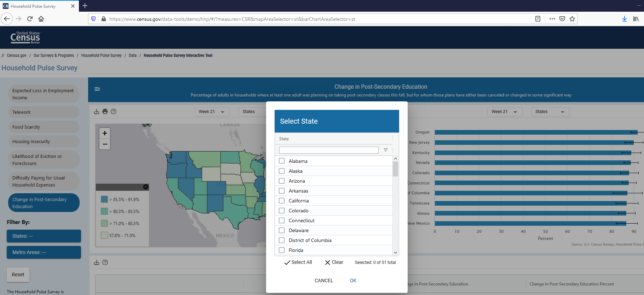This screenshot has width=644, height=295.
Task: Expand the Week 21 dropdown above bar chart
Action: click(504, 112)
